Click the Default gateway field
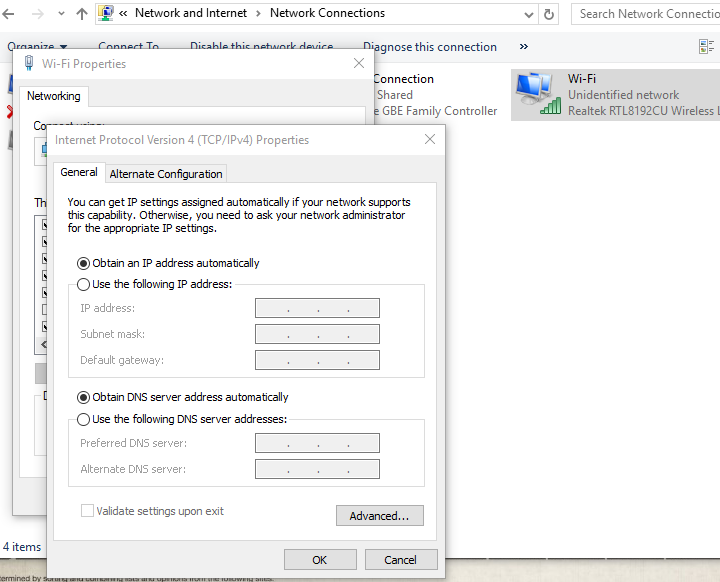 tap(317, 360)
